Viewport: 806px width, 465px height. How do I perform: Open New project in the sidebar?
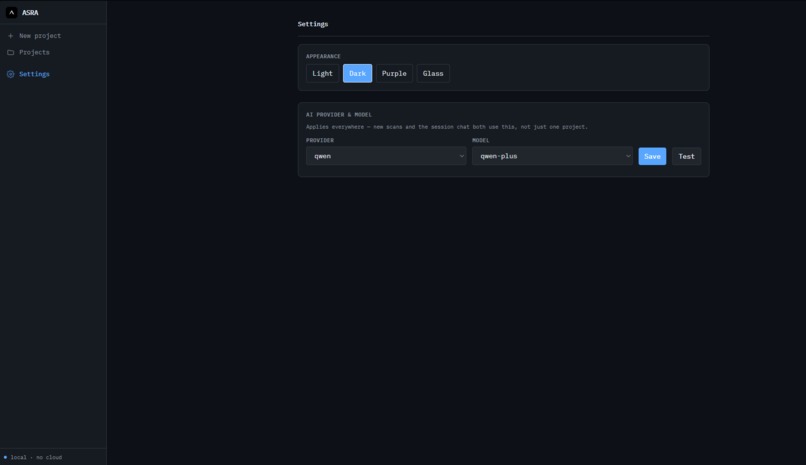point(40,36)
